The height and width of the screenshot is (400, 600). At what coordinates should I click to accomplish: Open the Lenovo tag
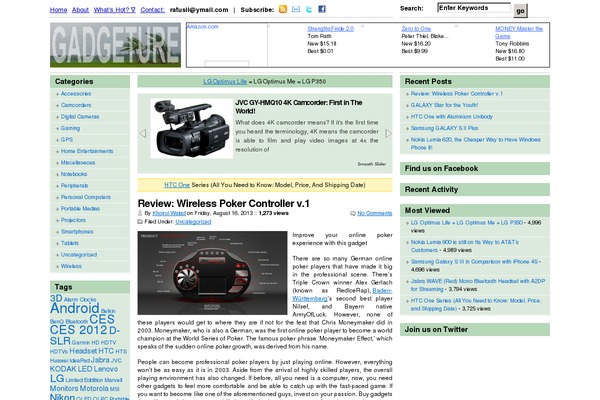(x=106, y=369)
